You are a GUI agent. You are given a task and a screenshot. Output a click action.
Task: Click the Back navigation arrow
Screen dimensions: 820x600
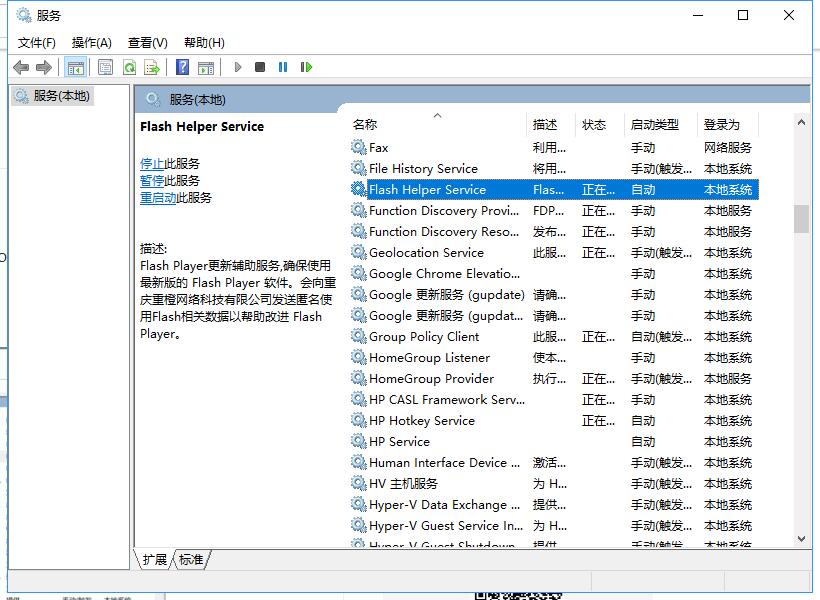21,67
